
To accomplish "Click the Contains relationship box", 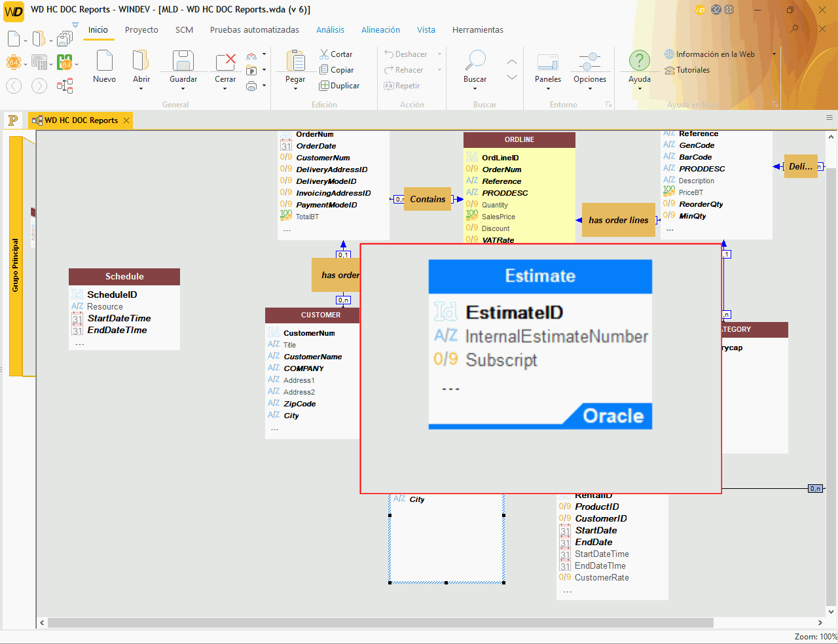I will pyautogui.click(x=428, y=200).
